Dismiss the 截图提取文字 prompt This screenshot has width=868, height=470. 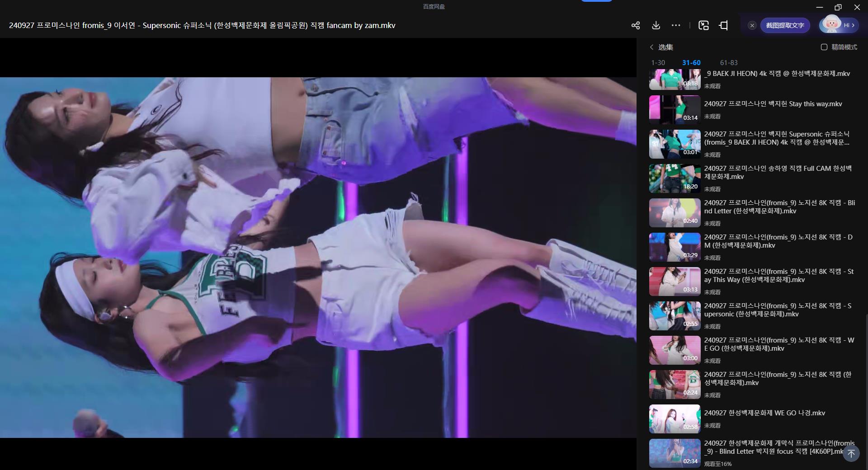pyautogui.click(x=752, y=25)
